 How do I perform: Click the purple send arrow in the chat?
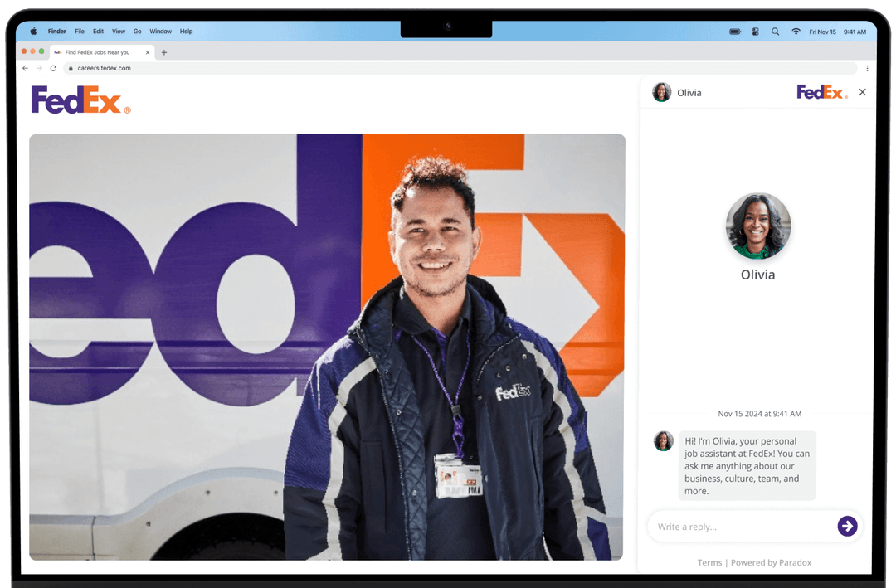[x=847, y=526]
